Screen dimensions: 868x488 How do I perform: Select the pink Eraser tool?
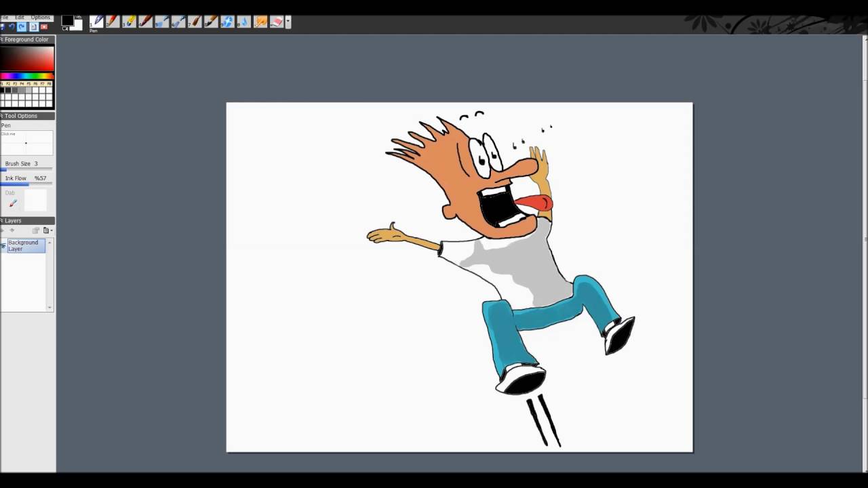277,22
